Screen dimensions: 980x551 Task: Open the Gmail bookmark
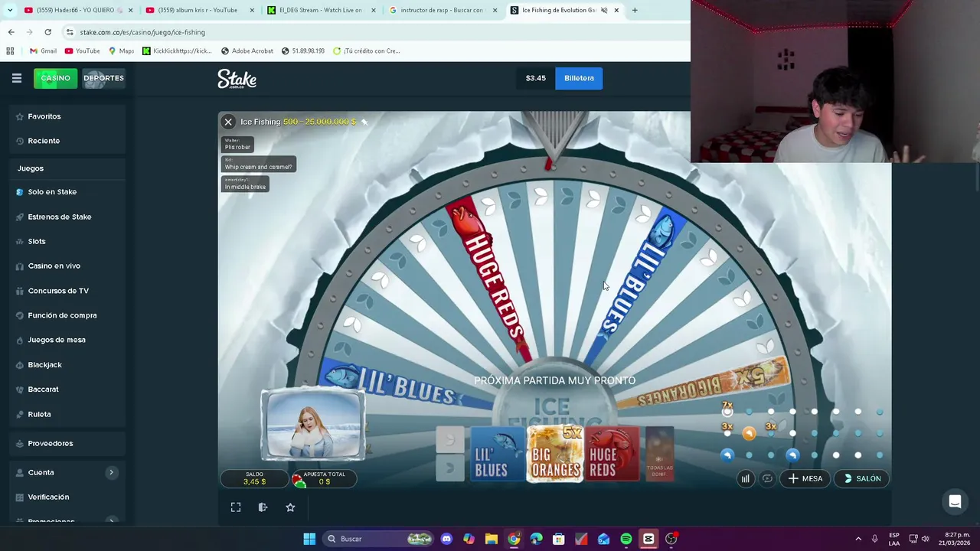point(43,51)
